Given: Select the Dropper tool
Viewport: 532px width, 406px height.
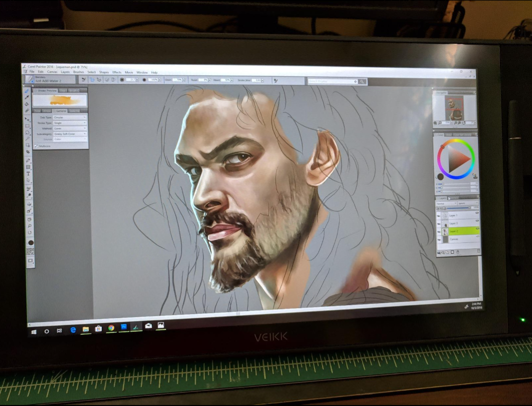Looking at the screenshot, I should pyautogui.click(x=27, y=97).
